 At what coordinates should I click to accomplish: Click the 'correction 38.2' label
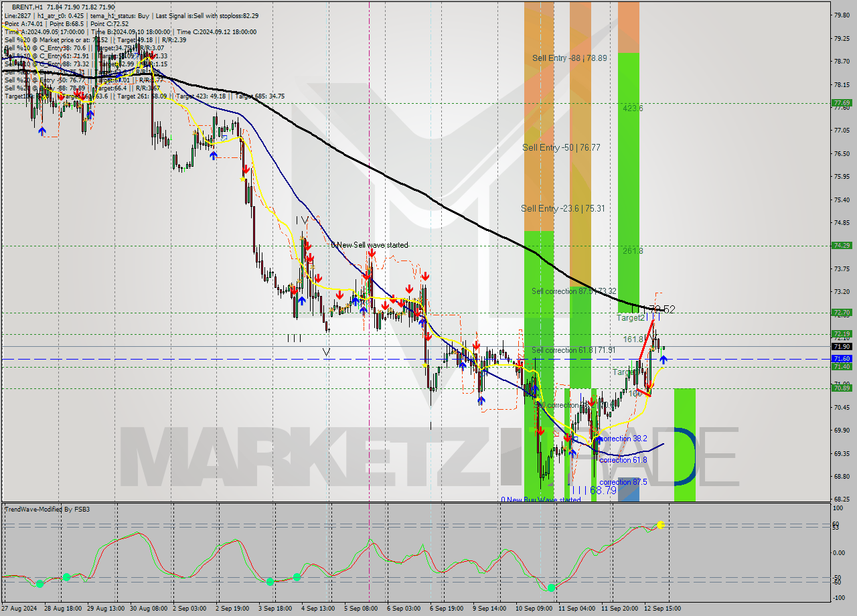tap(623, 439)
